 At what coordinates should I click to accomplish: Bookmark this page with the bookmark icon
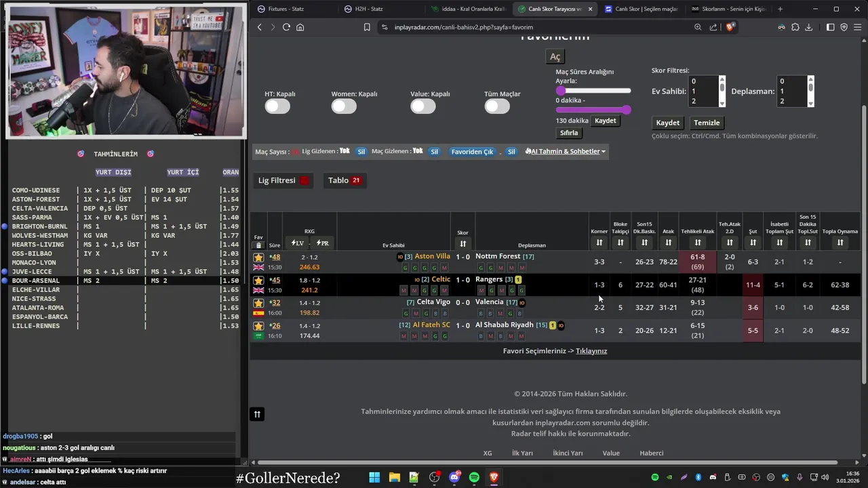pos(367,27)
